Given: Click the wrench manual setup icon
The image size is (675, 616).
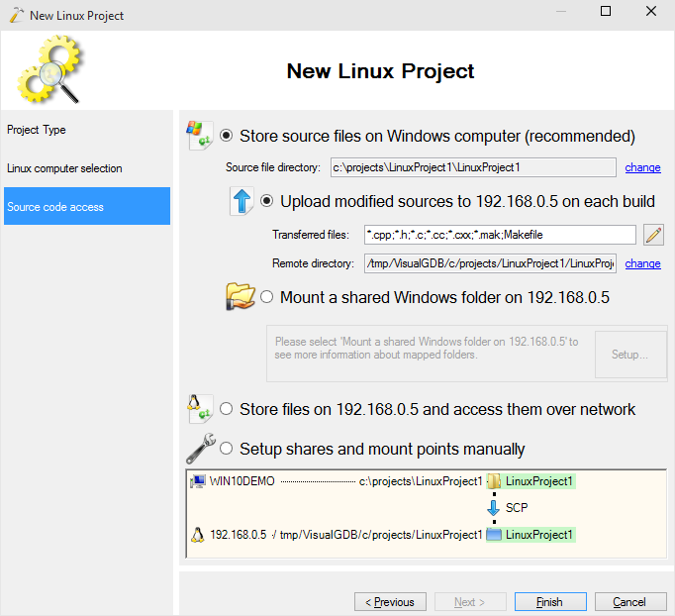Looking at the screenshot, I should [201, 448].
